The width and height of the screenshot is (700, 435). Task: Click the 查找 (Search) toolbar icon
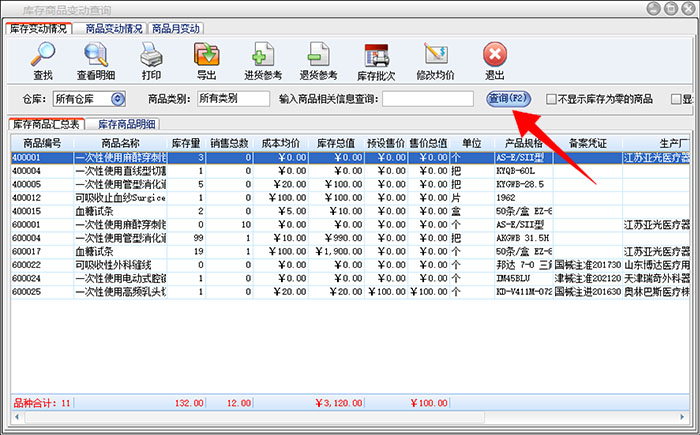tap(43, 60)
